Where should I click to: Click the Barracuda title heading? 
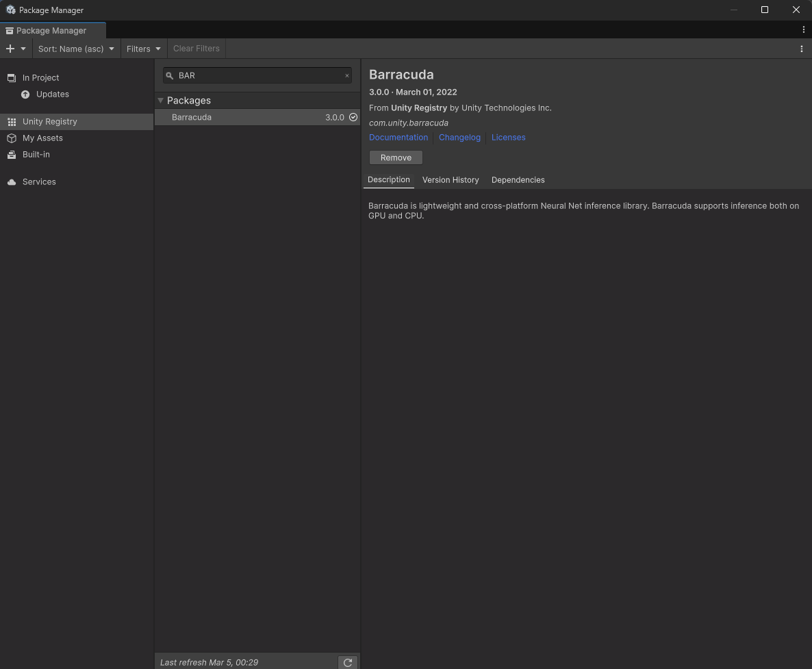(x=401, y=75)
